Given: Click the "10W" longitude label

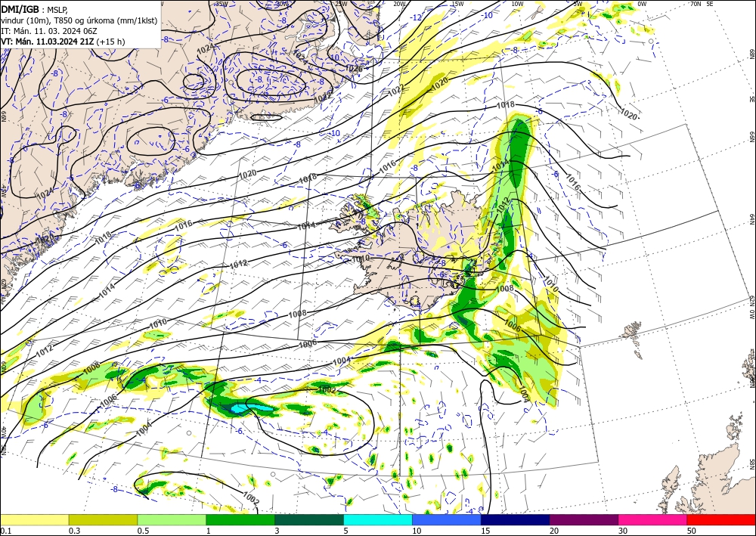Looking at the screenshot, I should (x=517, y=3).
